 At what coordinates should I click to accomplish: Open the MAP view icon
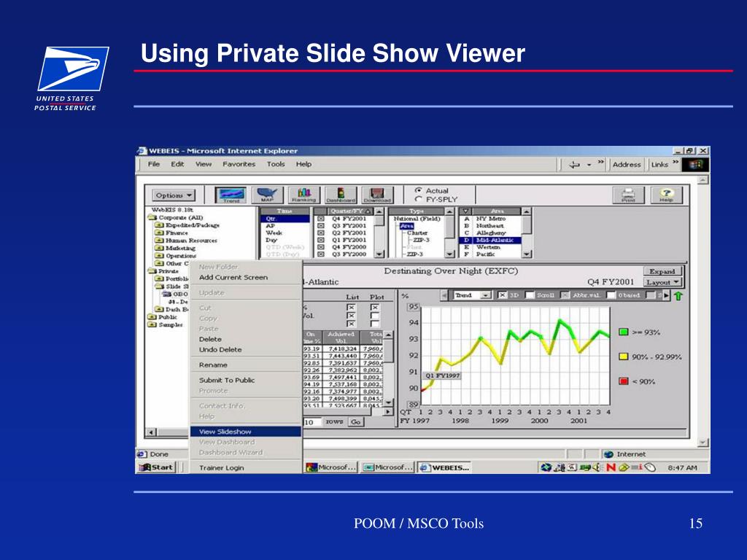pyautogui.click(x=267, y=195)
